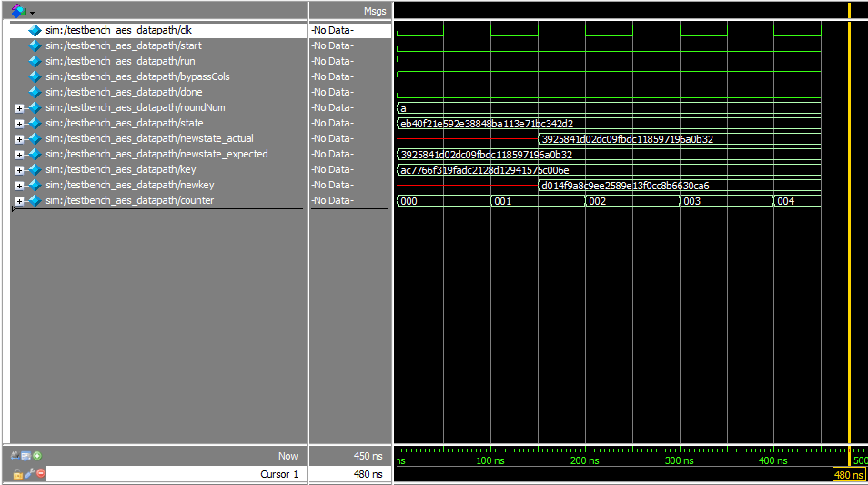Click the toggle leaf names icon
This screenshot has width=868, height=485.
coord(16,456)
